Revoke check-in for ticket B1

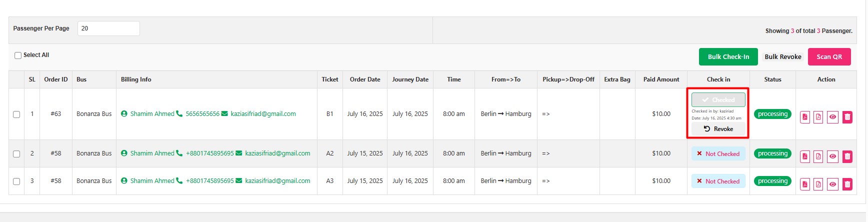(718, 129)
